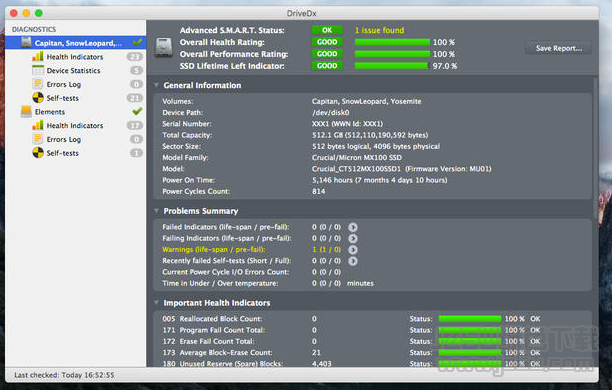Click the vertical scrollbar of report pane
The image size is (612, 390).
point(595,148)
